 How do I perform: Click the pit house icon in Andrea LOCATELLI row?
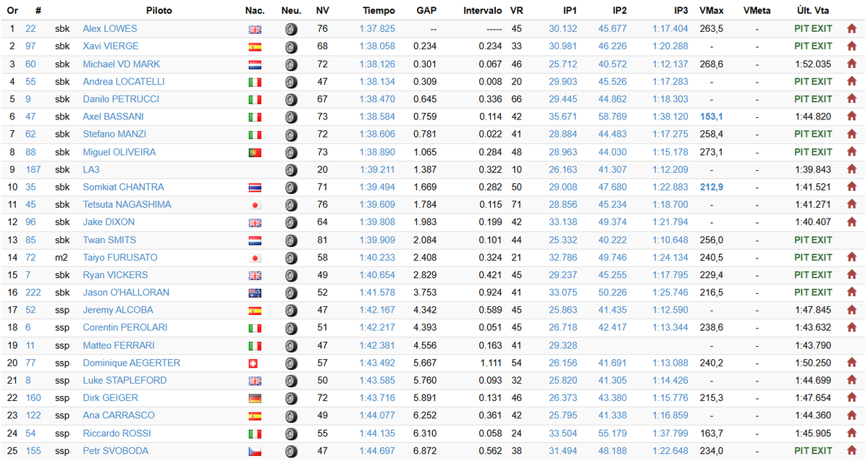851,81
